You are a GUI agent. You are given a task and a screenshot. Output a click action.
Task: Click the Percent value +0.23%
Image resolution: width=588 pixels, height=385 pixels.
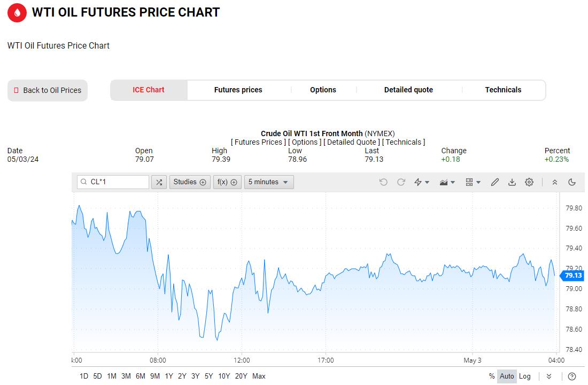(x=556, y=159)
